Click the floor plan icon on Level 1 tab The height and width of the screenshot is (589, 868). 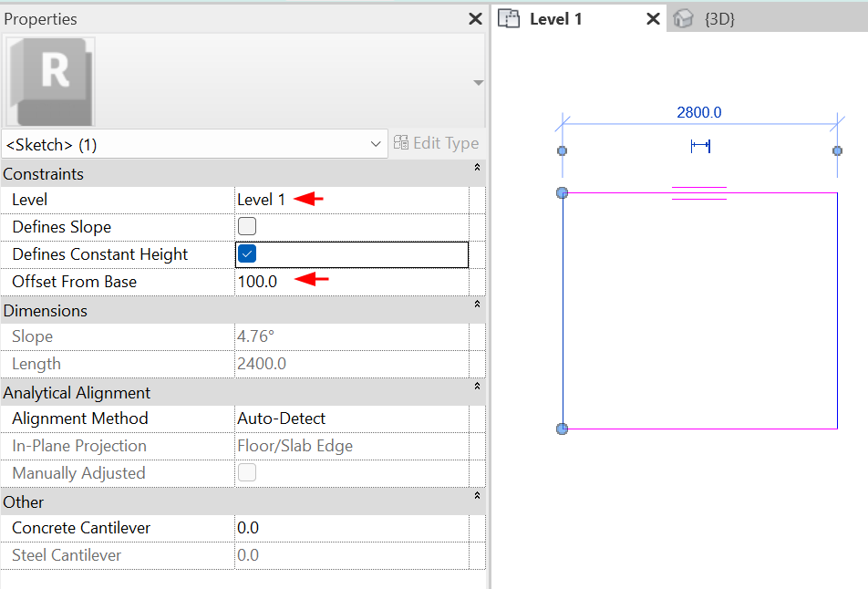click(509, 19)
